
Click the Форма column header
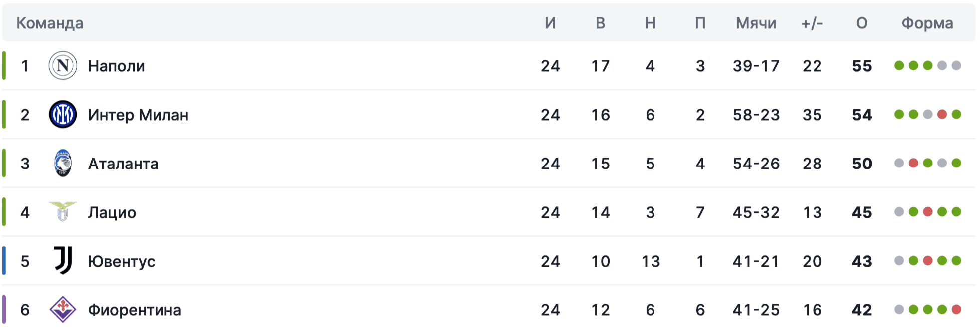[x=927, y=23]
